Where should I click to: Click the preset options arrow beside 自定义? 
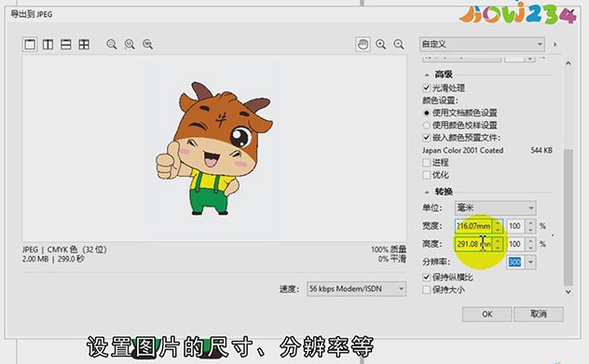coord(555,45)
